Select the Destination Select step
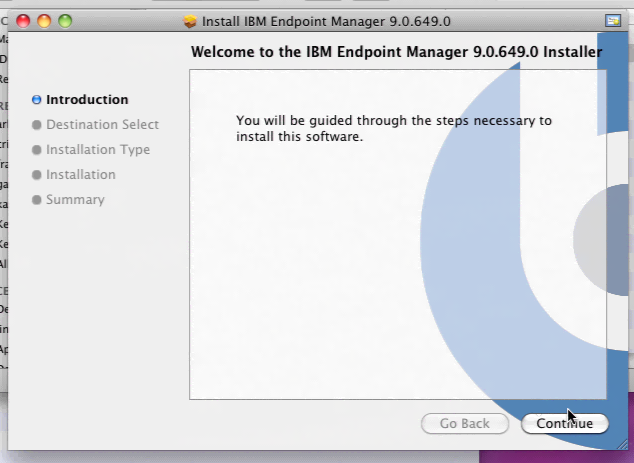The height and width of the screenshot is (463, 634). [x=102, y=125]
